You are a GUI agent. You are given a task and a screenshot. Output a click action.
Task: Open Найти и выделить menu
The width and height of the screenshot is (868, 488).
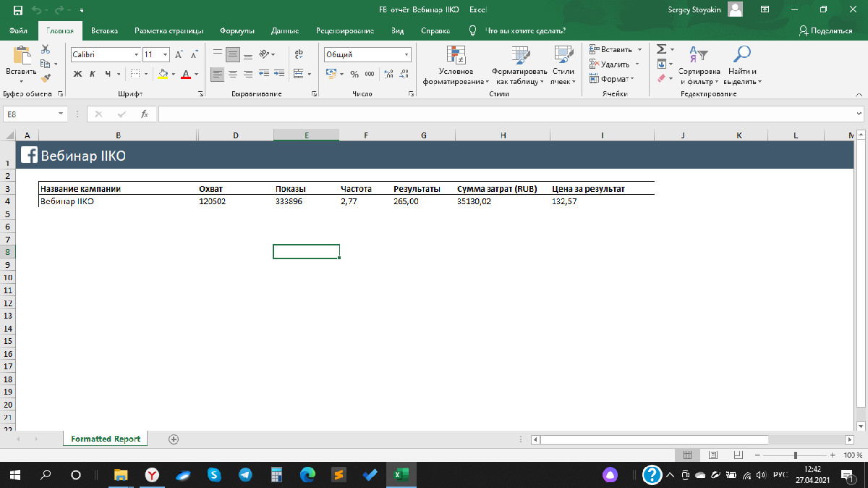click(743, 66)
